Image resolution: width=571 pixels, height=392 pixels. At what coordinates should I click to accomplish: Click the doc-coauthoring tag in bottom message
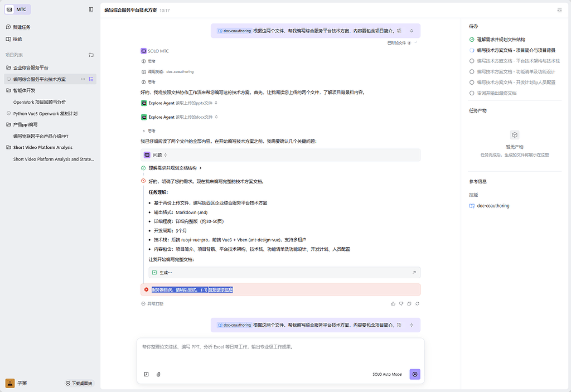tap(234, 325)
